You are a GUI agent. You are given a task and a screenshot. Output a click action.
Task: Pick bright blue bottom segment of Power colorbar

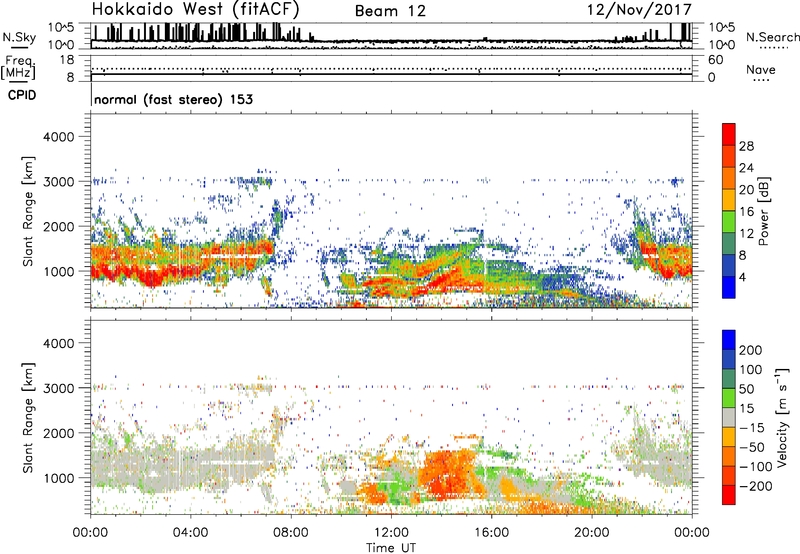[x=729, y=287]
